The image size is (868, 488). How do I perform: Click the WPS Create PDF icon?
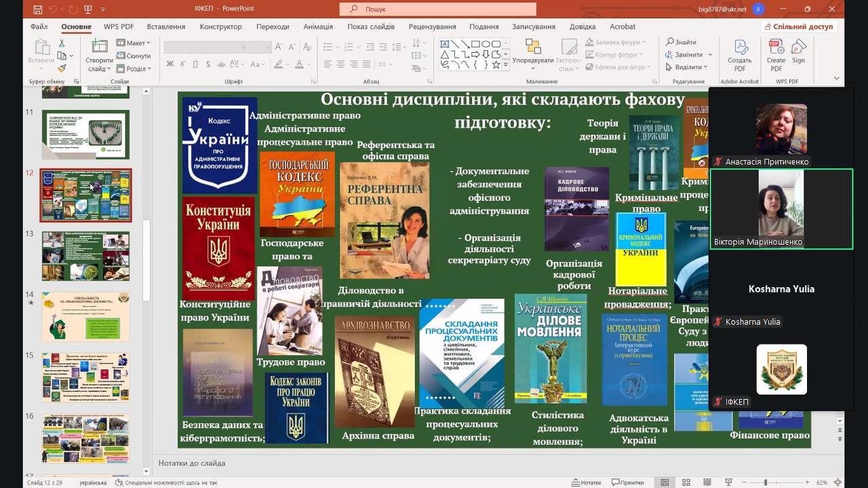coord(776,56)
